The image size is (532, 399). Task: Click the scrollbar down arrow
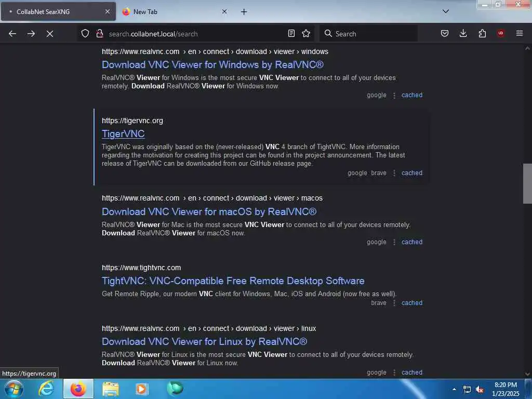point(527,374)
